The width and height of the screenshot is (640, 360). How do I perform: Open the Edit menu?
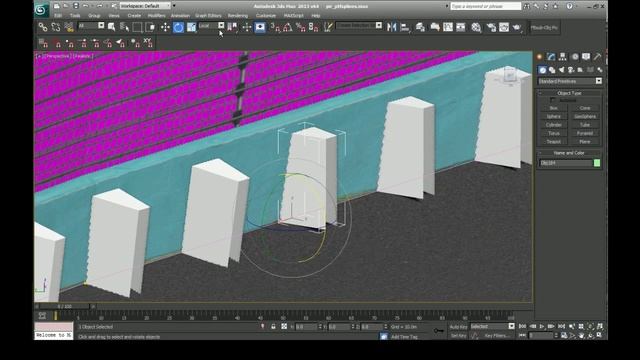coord(58,16)
